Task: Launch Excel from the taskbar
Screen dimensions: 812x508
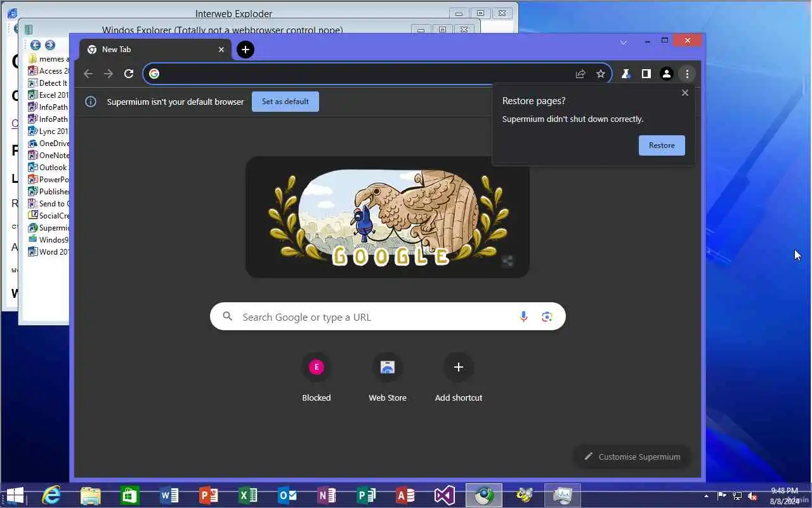Action: click(248, 495)
